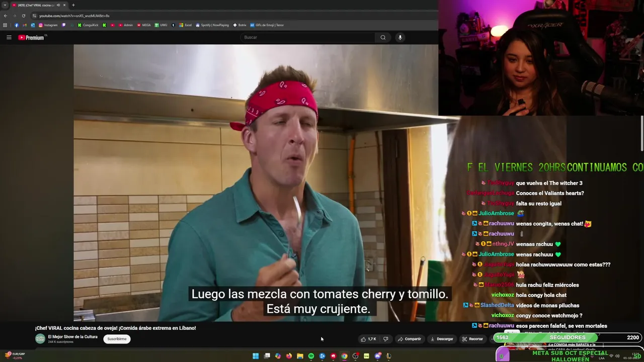Click the Compartir share button
This screenshot has height=362, width=644.
[410, 339]
